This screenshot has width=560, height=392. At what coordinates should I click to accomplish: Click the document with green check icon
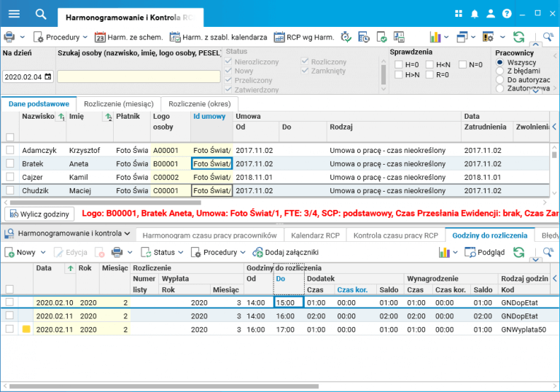pos(381,36)
